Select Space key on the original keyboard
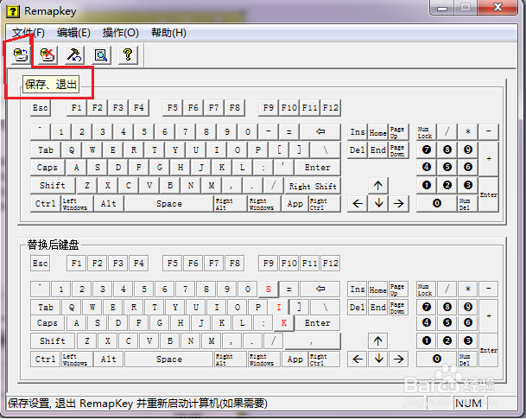526x420 pixels. tap(169, 203)
